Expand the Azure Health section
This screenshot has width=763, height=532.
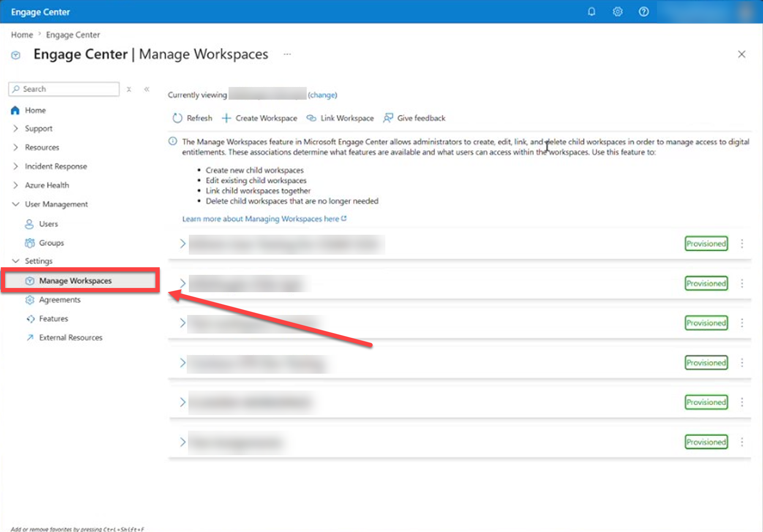(x=16, y=185)
